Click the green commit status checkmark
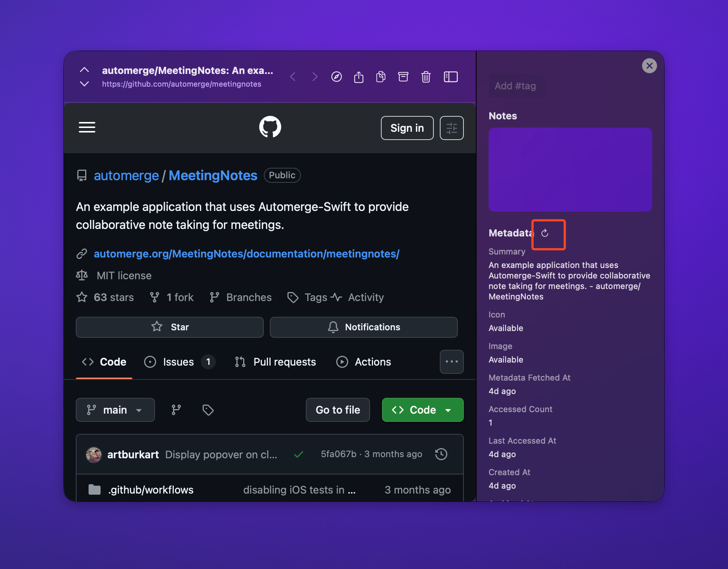This screenshot has width=728, height=569. click(x=299, y=455)
